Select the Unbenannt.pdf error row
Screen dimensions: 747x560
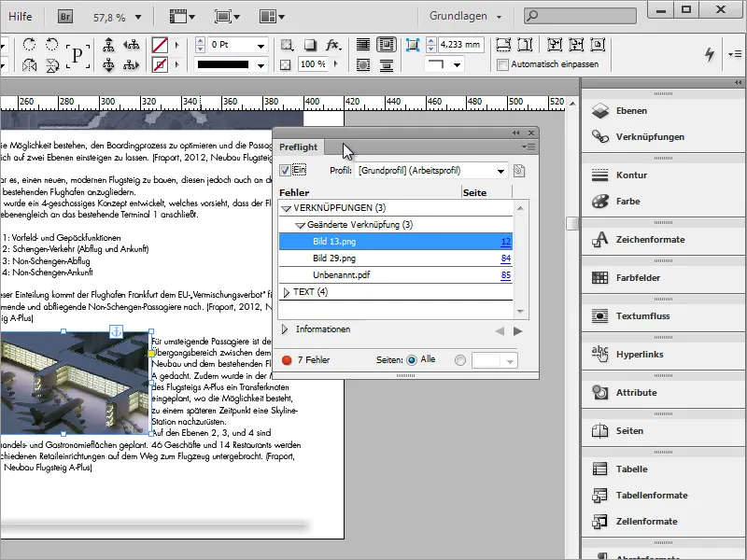[x=395, y=275]
